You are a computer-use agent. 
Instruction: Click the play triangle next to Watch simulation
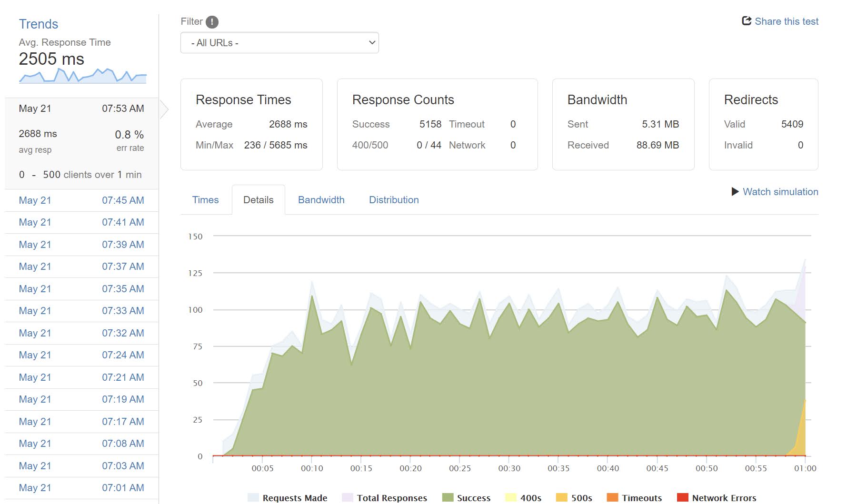735,192
